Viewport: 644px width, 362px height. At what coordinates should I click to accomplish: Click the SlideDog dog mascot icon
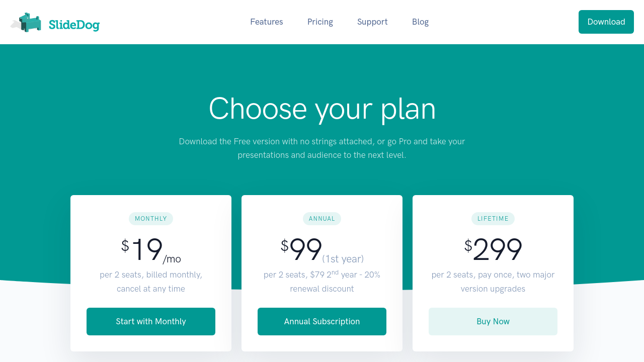30,22
